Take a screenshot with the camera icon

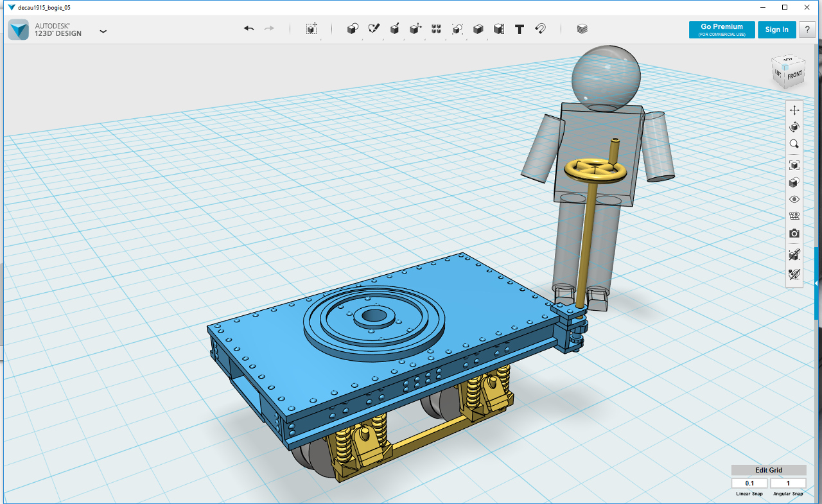[x=794, y=234]
